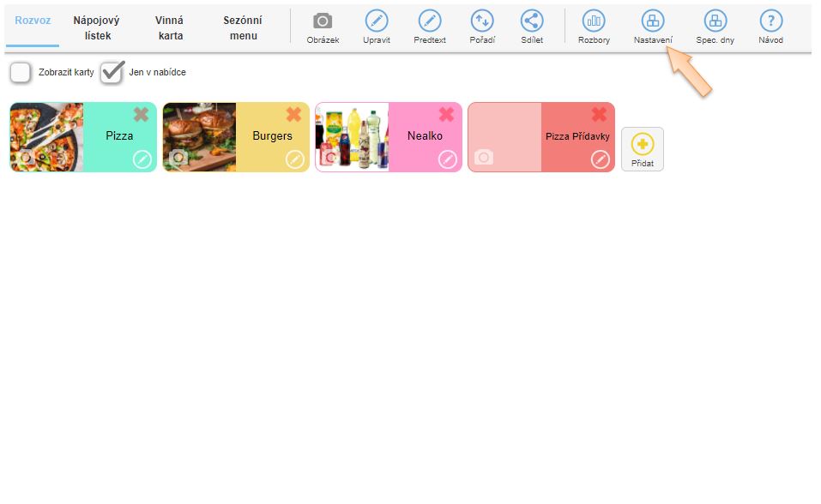Screen dimensions: 821x504
Task: Open the Predtext edit icon
Action: [430, 21]
